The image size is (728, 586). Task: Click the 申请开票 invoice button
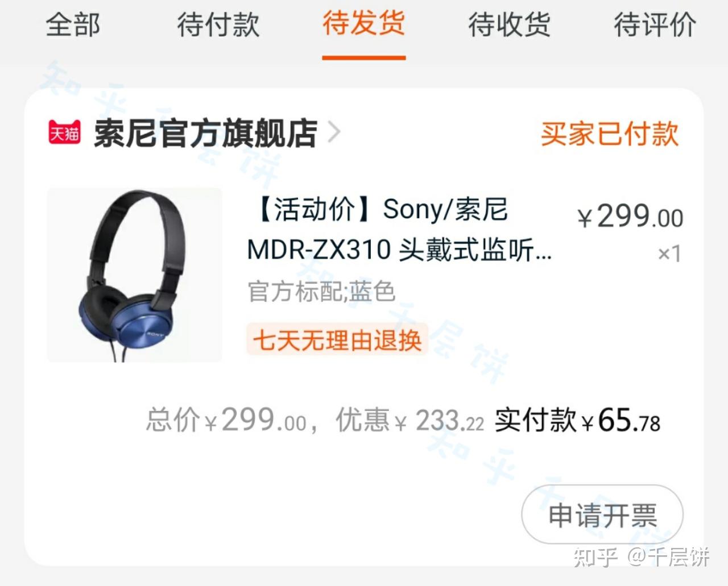[x=602, y=515]
